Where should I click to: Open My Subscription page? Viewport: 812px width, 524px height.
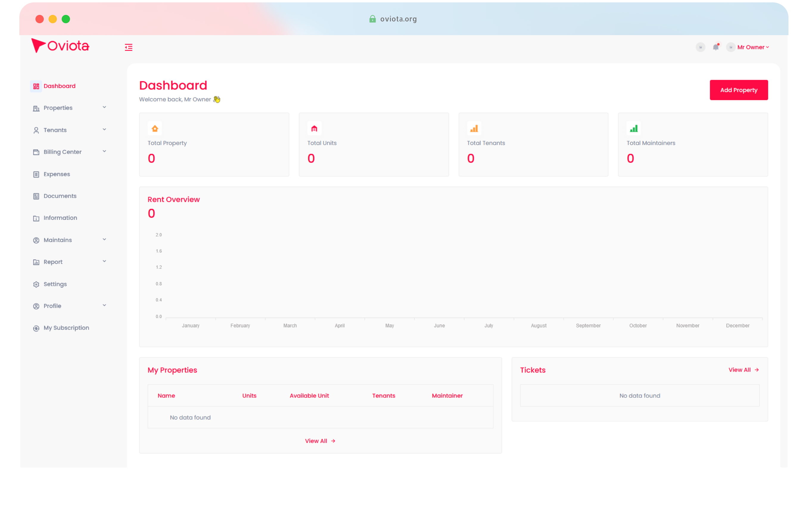click(66, 328)
